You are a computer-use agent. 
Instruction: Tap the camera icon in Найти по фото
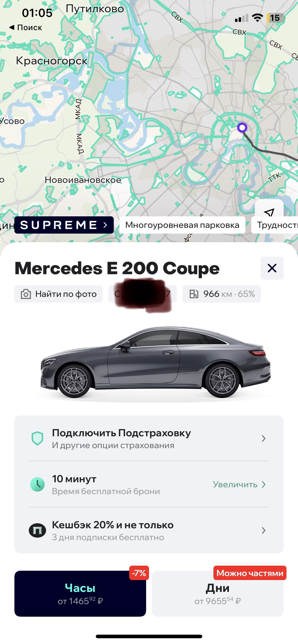pyautogui.click(x=26, y=294)
